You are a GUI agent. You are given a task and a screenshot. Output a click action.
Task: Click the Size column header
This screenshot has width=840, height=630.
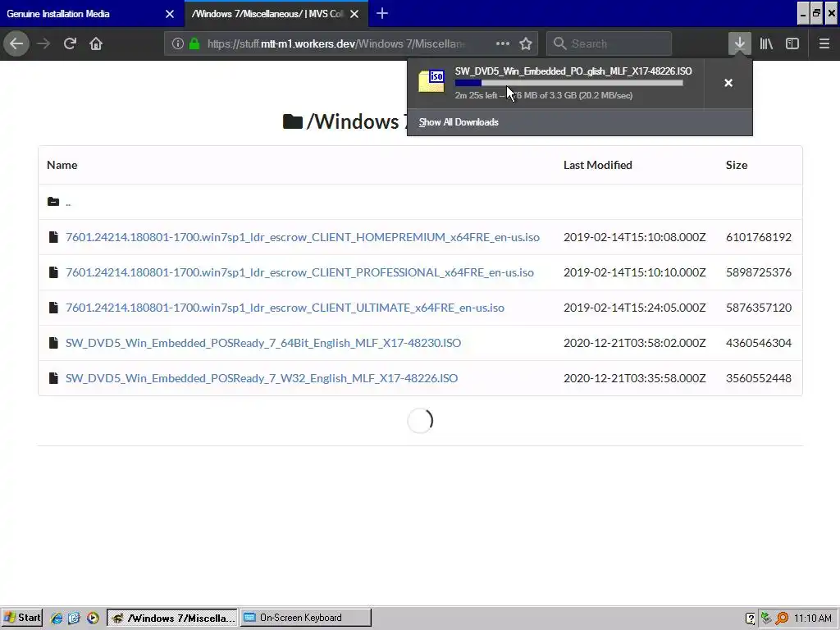point(736,165)
